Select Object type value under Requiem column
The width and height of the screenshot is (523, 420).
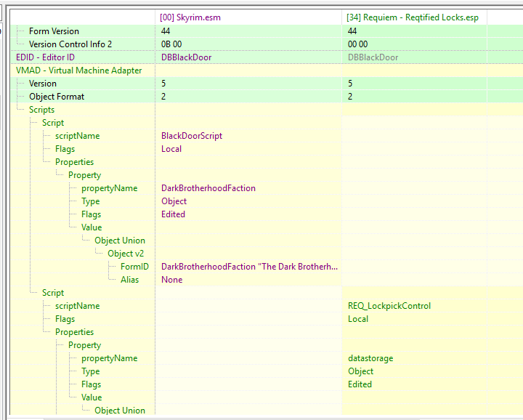click(360, 371)
